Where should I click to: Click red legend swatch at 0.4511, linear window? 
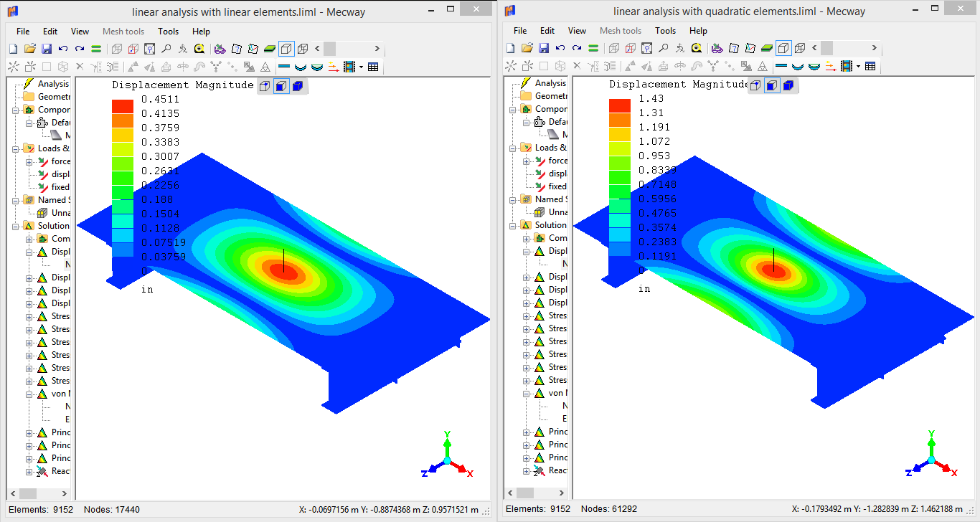[x=123, y=106]
